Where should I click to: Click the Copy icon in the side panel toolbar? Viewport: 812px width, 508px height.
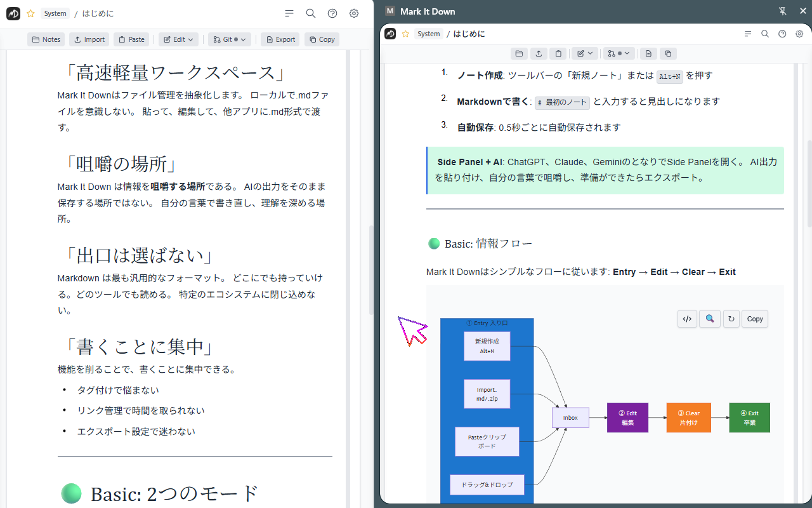[x=668, y=53]
